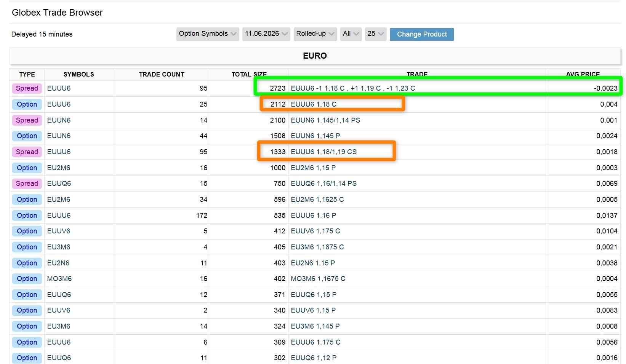Image resolution: width=626 pixels, height=364 pixels.
Task: Select the EUUQ6 1,12 P trade
Action: click(x=314, y=358)
